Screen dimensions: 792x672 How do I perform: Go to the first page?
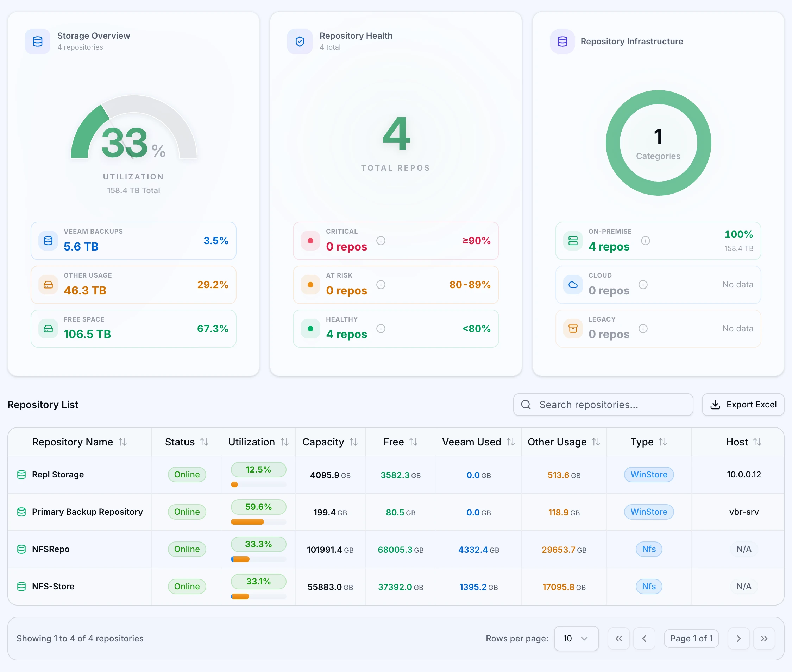coord(618,639)
